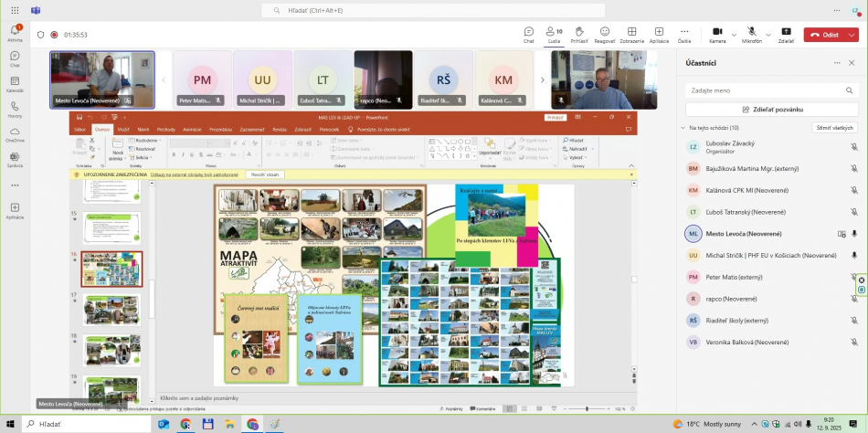Click the Stlmiť všetkých button
The width and height of the screenshot is (868, 433).
(834, 128)
